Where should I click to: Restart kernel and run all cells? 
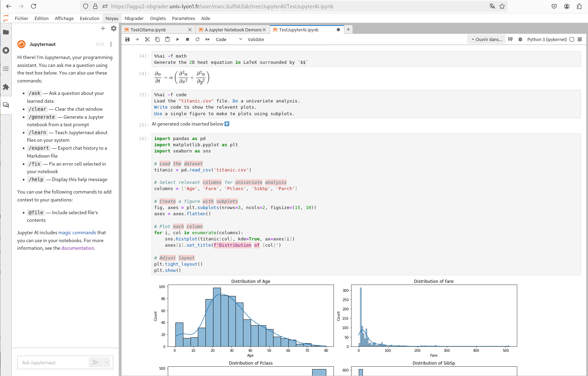[208, 39]
